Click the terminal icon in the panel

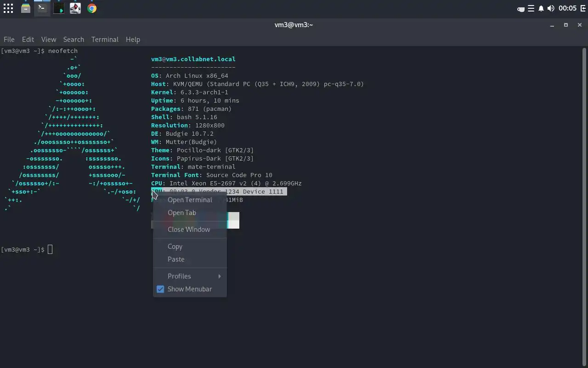click(42, 8)
